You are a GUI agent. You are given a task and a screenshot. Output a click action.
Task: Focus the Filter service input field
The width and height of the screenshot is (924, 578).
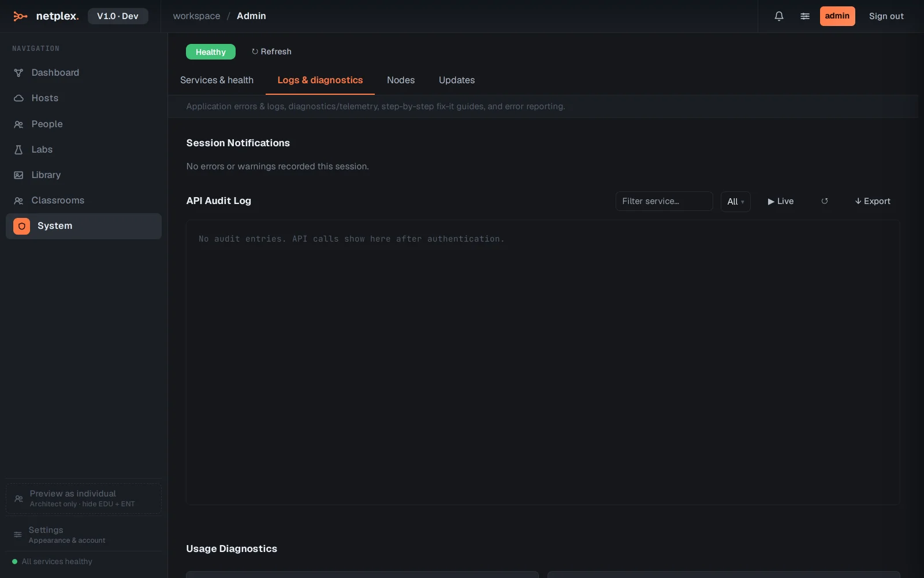pos(664,201)
